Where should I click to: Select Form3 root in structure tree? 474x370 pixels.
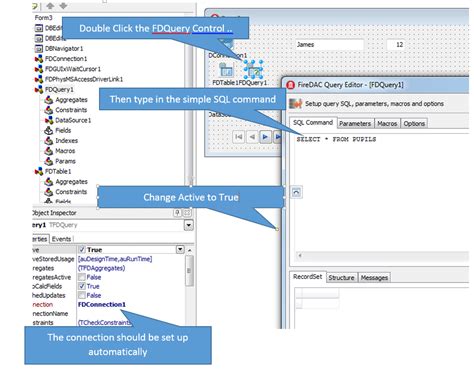44,18
